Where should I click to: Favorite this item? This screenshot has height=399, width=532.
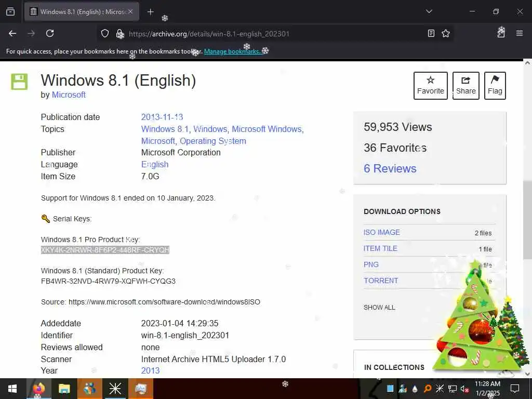tap(431, 86)
